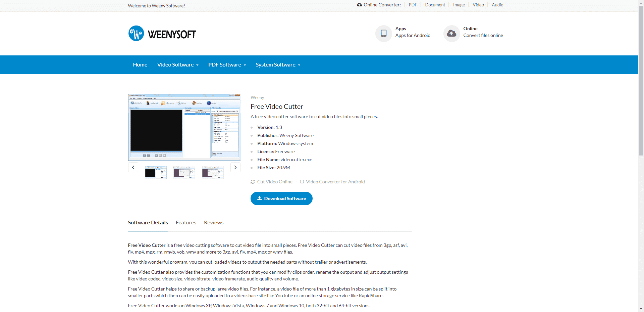Screen dimensions: 644x312
Task: Click the Download Software button
Action: (281, 198)
